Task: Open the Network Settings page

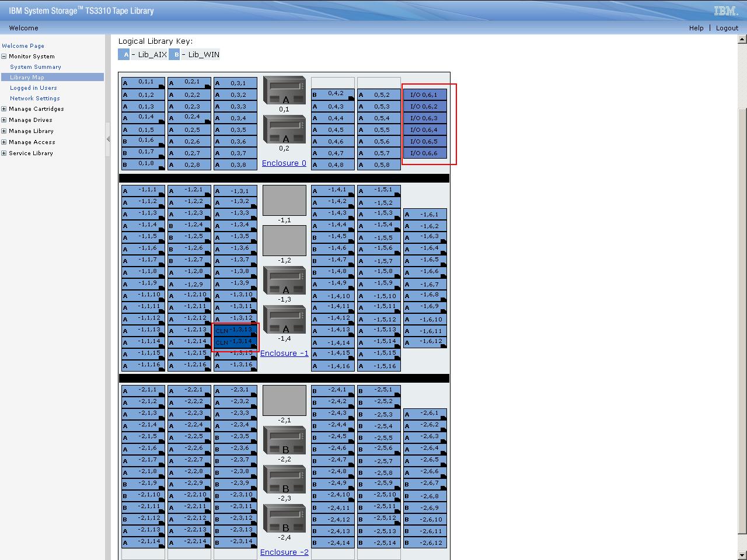Action: point(34,98)
